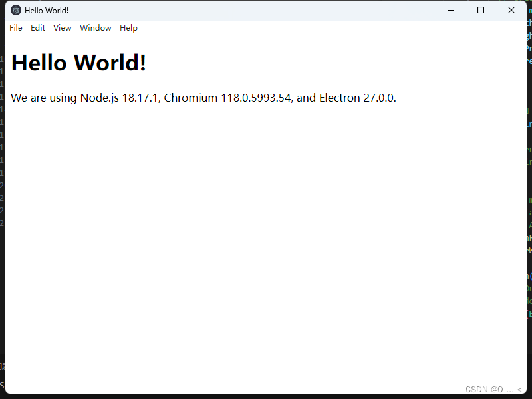Viewport: 532px width, 399px height.
Task: Minimize the Hello World window
Action: point(451,10)
